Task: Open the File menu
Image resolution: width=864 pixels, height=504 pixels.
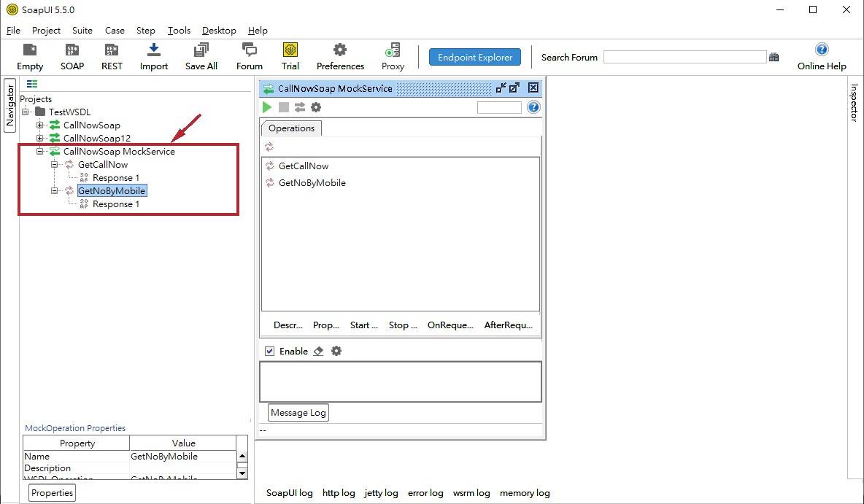Action: (x=13, y=31)
